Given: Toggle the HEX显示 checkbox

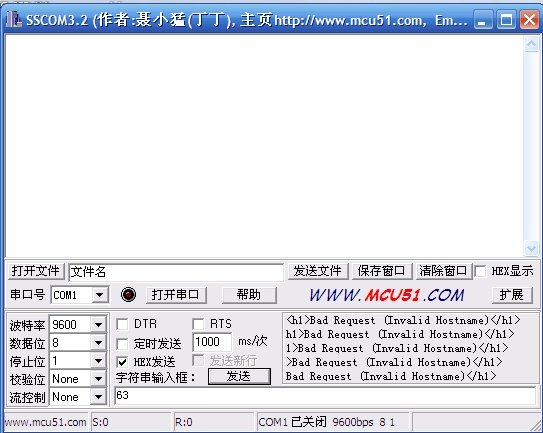Looking at the screenshot, I should [x=480, y=271].
